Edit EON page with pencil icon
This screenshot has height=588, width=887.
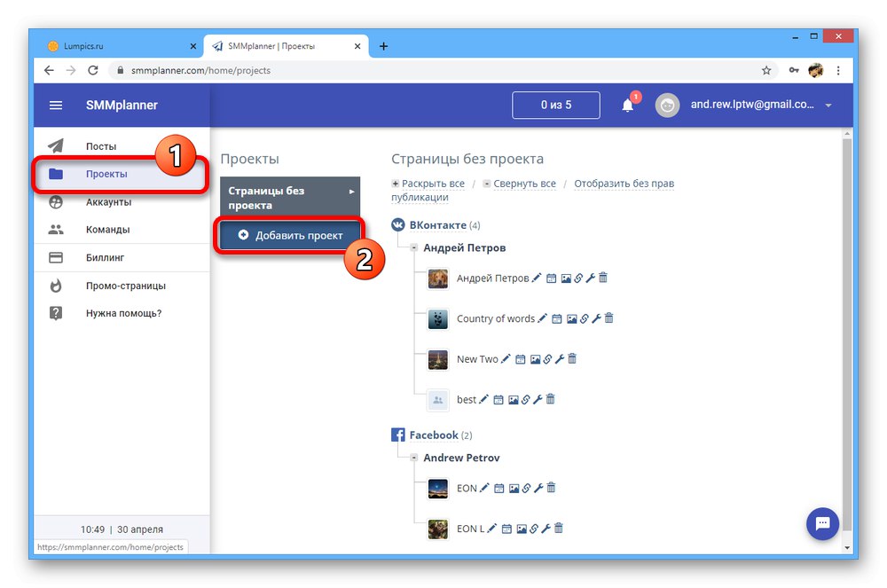point(484,488)
